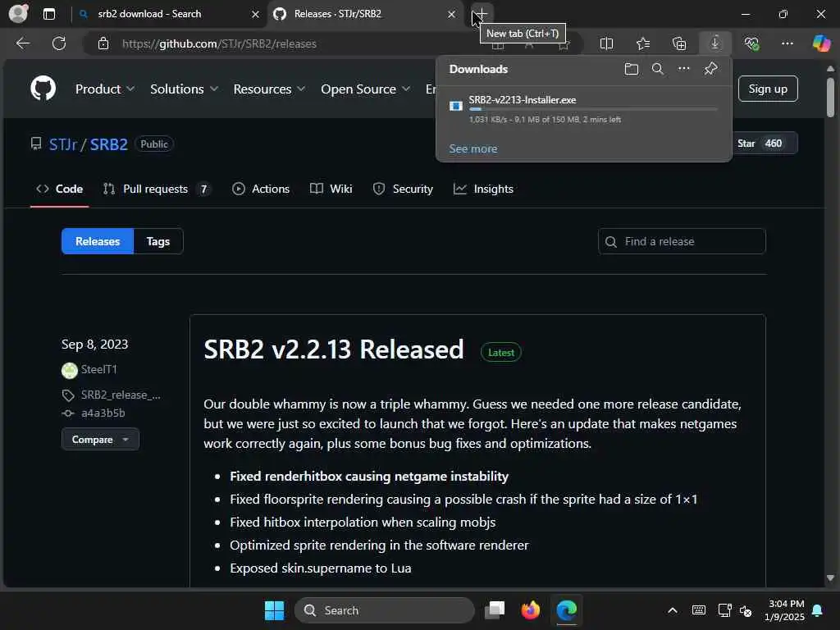
Task: Open Copilot sidebar icon
Action: click(x=821, y=43)
